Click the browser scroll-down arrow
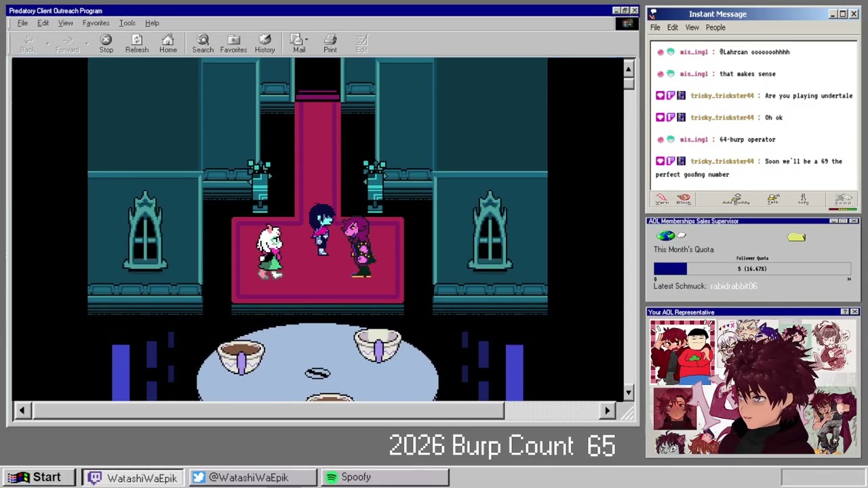Viewport: 868px width, 488px height. [629, 392]
